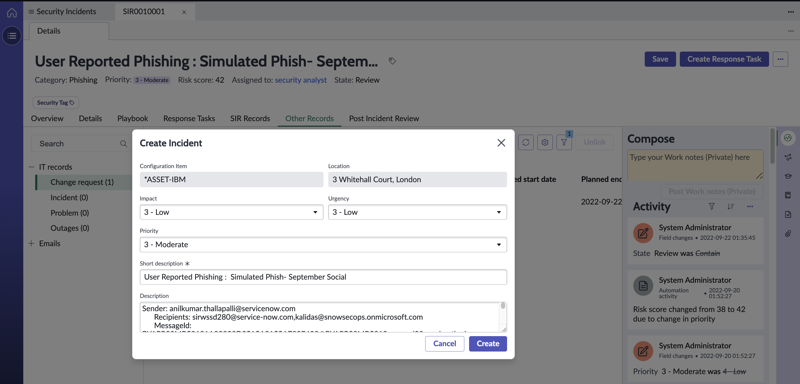
Task: Select the top-level Details tab
Action: coord(69,31)
